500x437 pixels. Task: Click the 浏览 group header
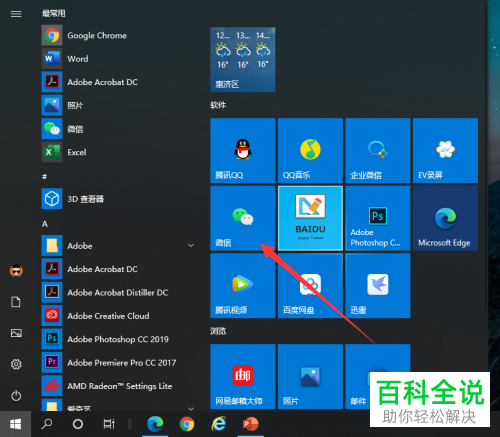218,331
